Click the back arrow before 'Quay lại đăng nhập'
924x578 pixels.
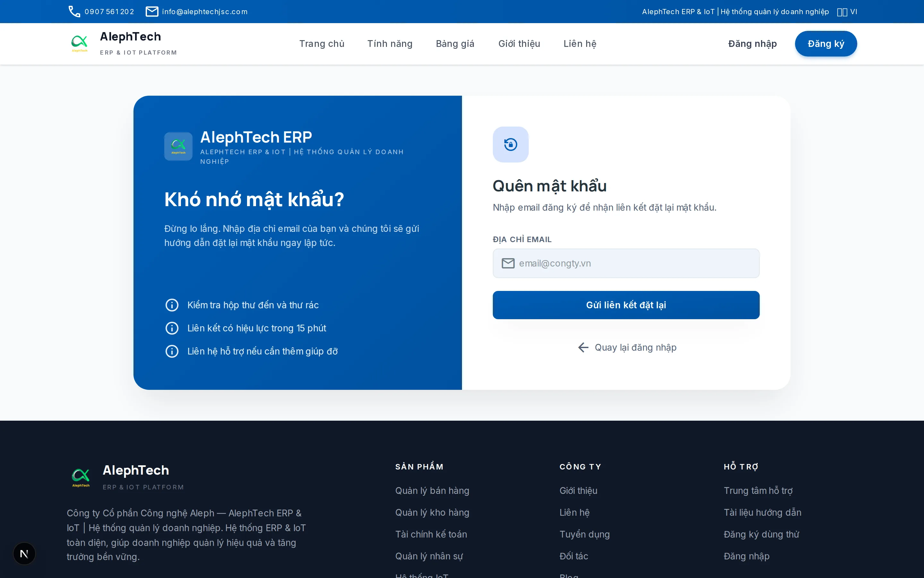tap(583, 347)
